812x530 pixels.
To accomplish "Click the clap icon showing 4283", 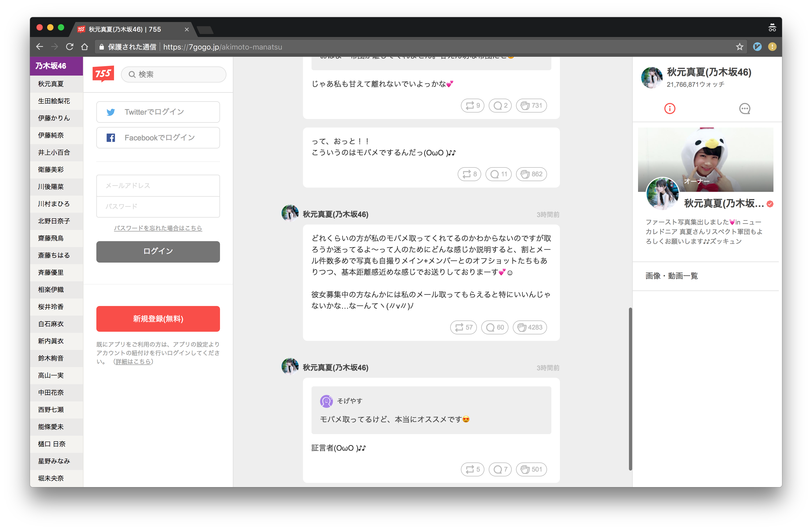I will click(529, 327).
